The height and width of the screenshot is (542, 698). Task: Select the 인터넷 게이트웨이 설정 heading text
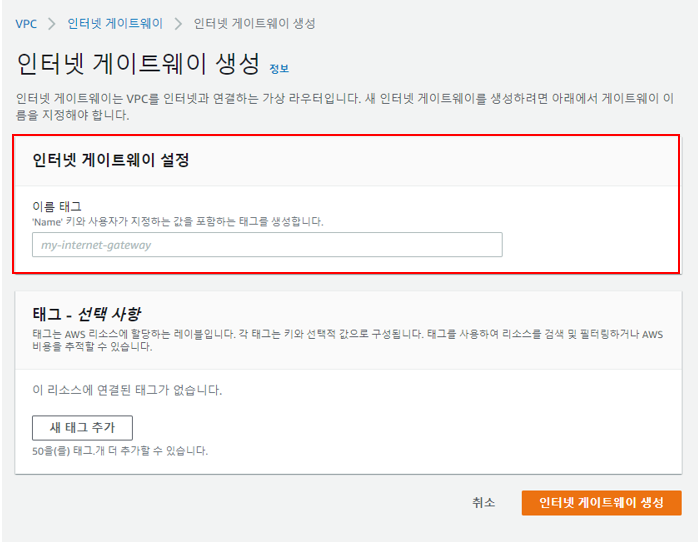pyautogui.click(x=111, y=160)
